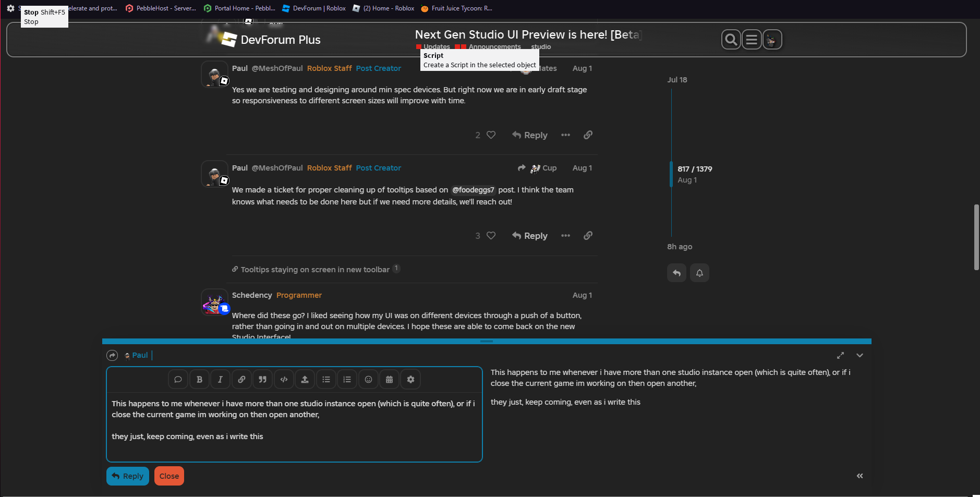The width and height of the screenshot is (980, 497).
Task: Open the emoji picker in the editor
Action: pyautogui.click(x=368, y=379)
